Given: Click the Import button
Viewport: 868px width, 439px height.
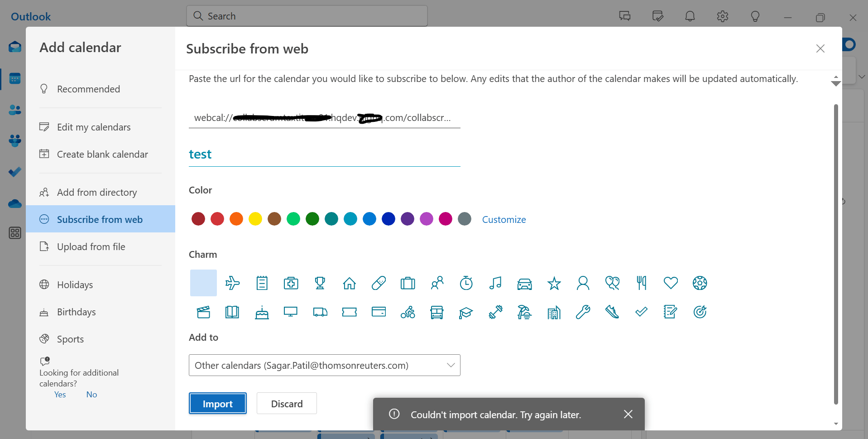Looking at the screenshot, I should [x=218, y=403].
